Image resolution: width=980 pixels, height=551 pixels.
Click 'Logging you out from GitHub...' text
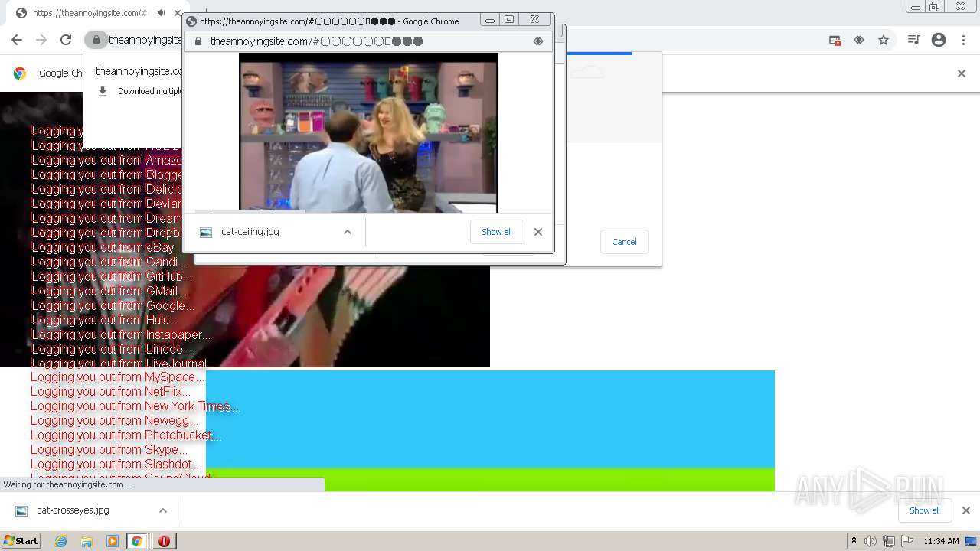[x=112, y=276]
